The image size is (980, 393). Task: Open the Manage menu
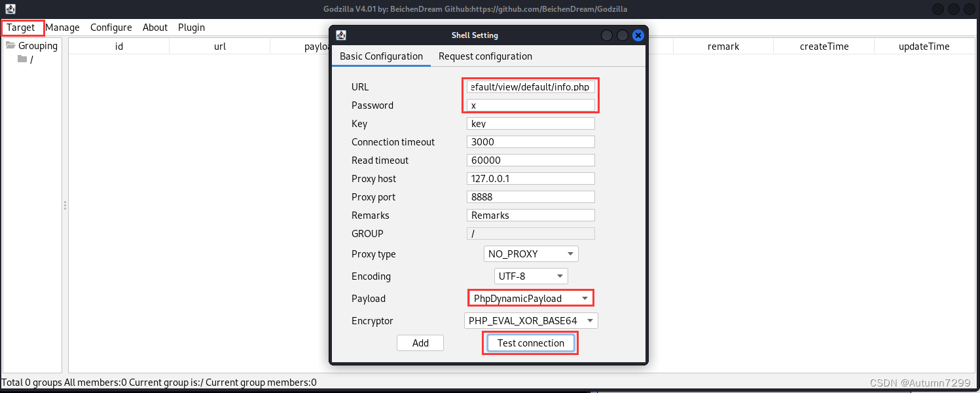tap(62, 28)
